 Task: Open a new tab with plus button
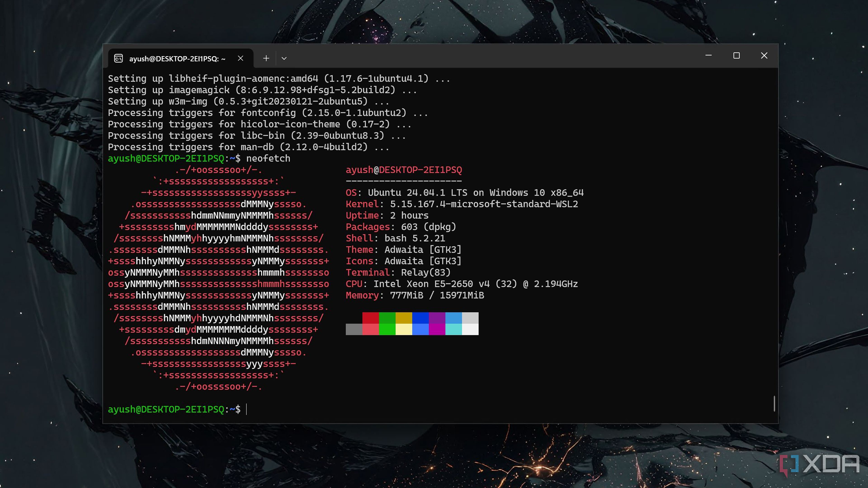(266, 58)
